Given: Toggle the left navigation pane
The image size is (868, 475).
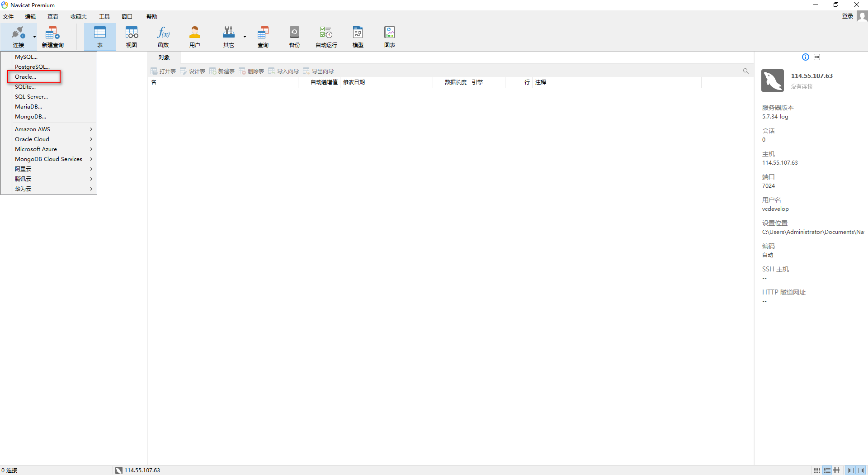Looking at the screenshot, I should (x=851, y=470).
